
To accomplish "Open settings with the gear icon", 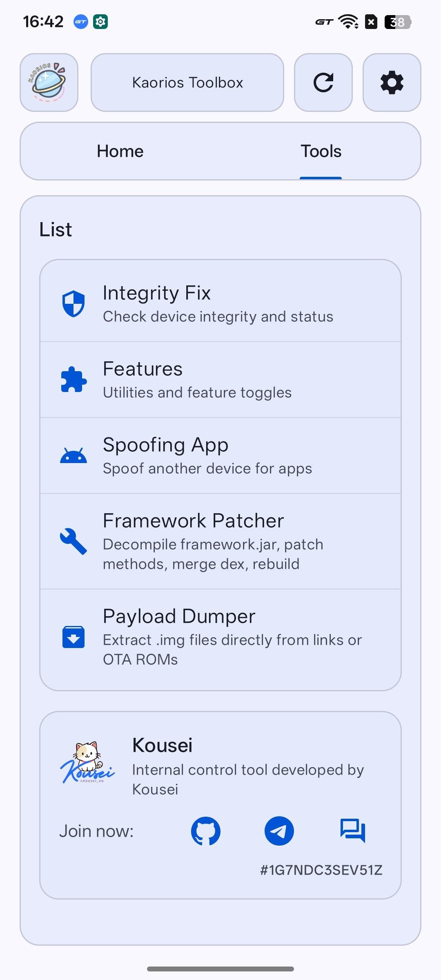I will [x=392, y=82].
